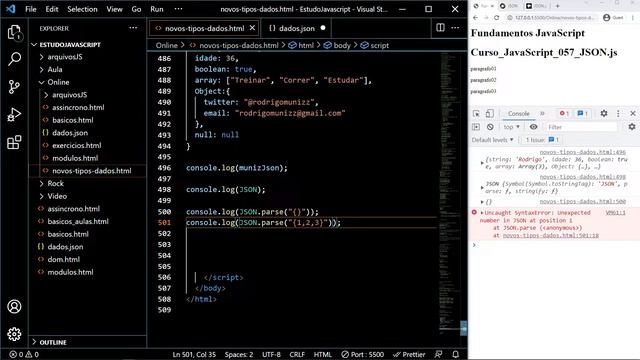The height and width of the screenshot is (360, 640).
Task: Open Run and Debug view
Action: tap(14, 115)
